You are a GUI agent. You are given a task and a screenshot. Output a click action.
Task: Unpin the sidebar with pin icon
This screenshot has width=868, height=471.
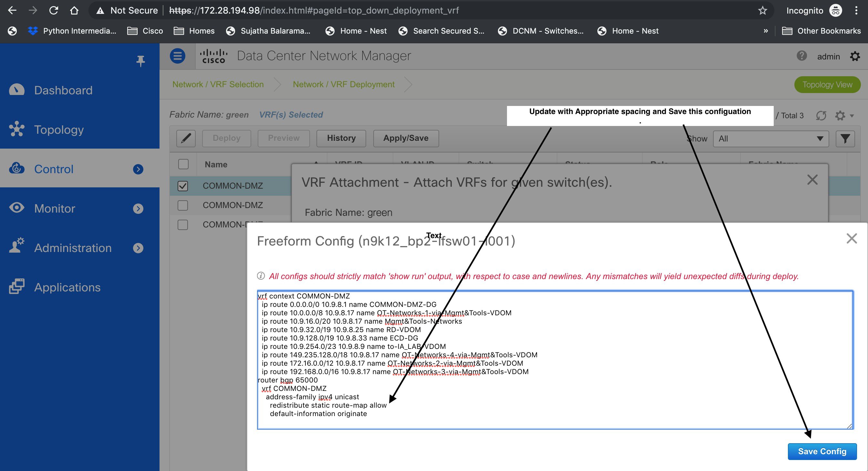[140, 61]
